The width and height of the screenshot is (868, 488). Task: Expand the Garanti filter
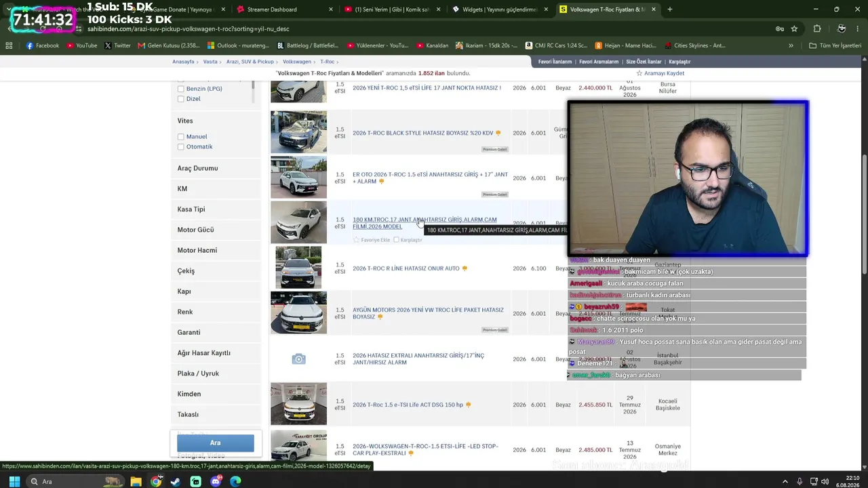point(215,332)
